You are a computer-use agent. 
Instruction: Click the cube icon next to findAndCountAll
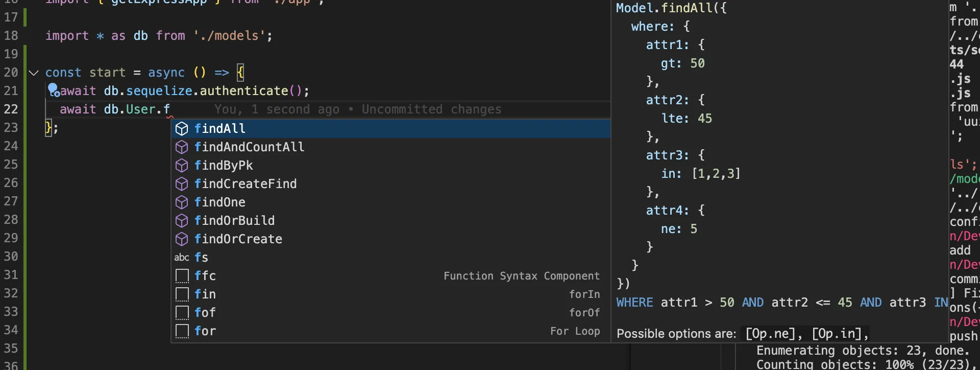[182, 147]
